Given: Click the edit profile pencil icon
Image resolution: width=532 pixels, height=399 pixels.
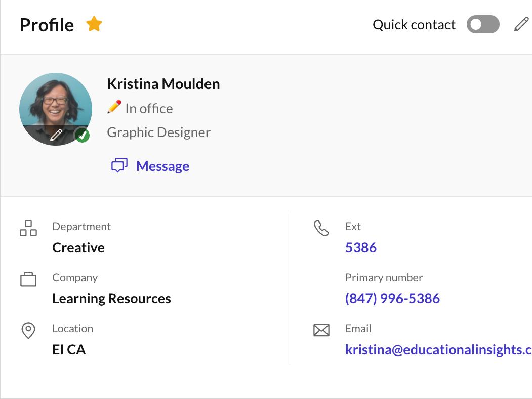Looking at the screenshot, I should pyautogui.click(x=521, y=24).
